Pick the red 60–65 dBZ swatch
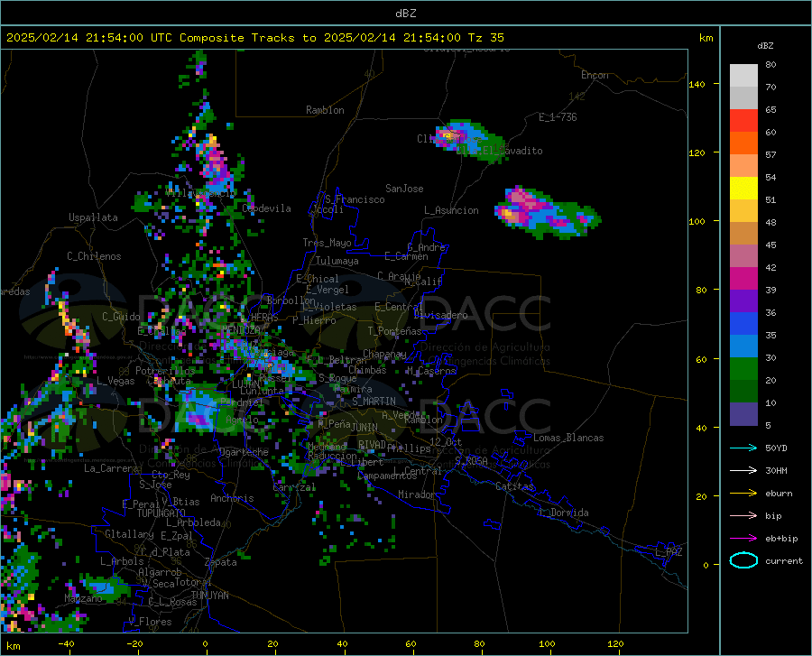The width and height of the screenshot is (812, 656). [x=743, y=121]
